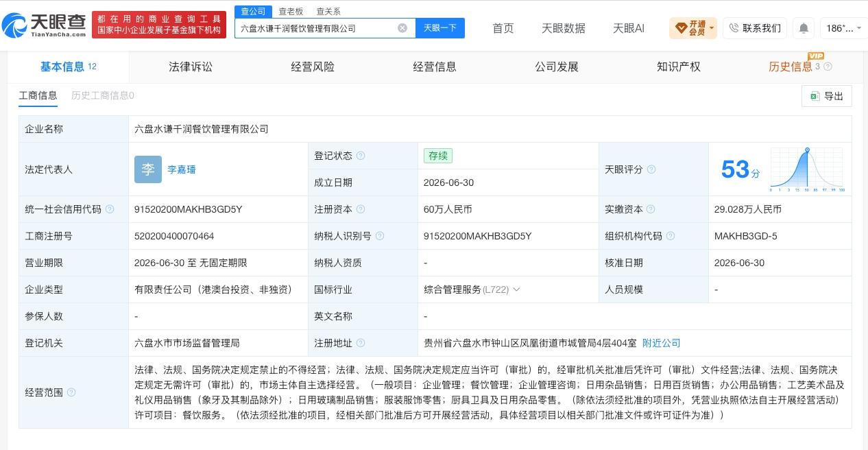Open help icon beside 经营范围
Viewport: 868px width, 450px height.
click(x=71, y=392)
